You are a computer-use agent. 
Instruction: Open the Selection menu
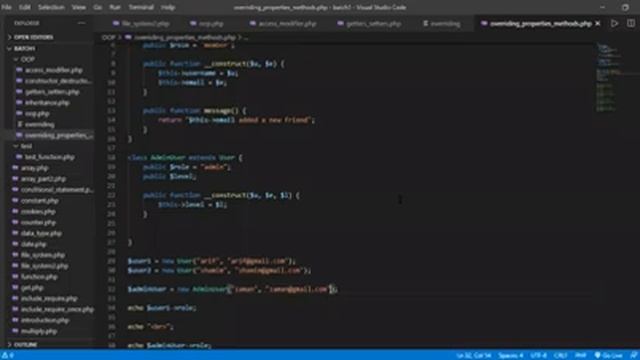point(51,7)
